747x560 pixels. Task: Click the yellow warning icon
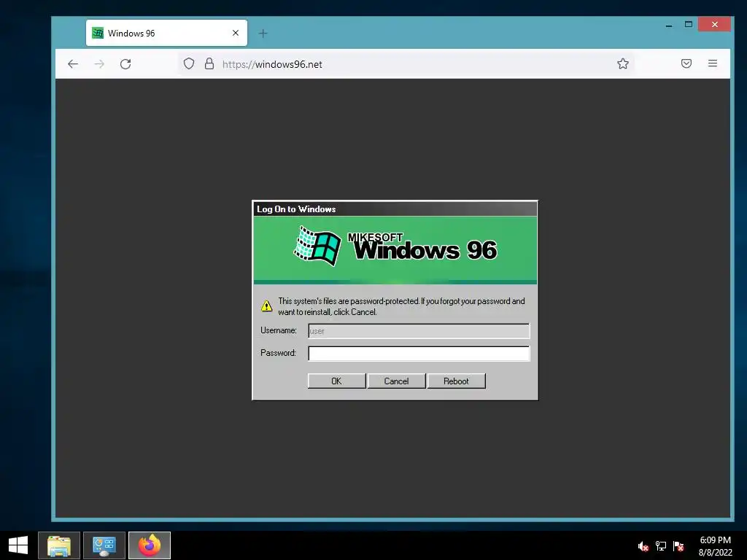[x=267, y=306]
